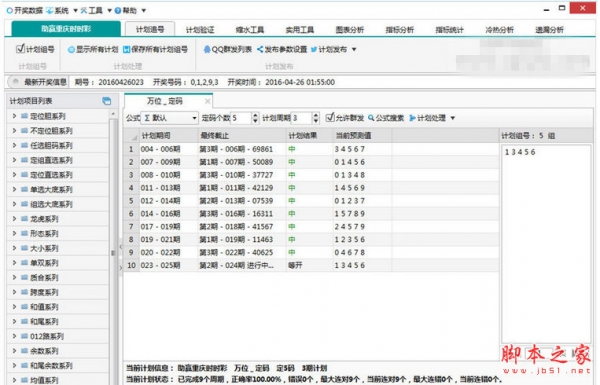Switch to the 缩水工具 tab
This screenshot has height=385, width=600.
click(250, 29)
